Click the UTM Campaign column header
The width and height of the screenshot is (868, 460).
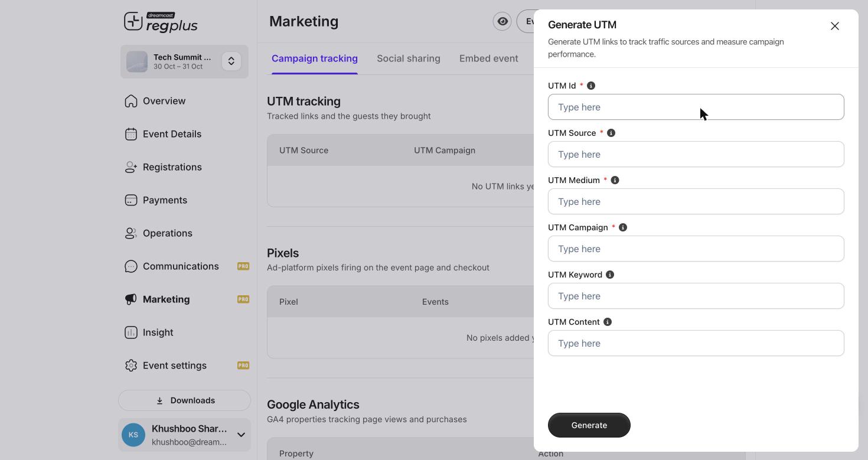445,150
